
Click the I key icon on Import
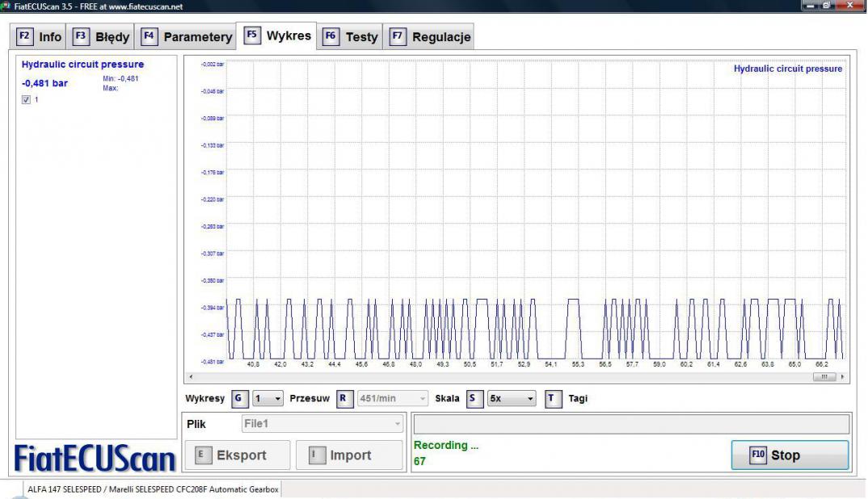(315, 455)
